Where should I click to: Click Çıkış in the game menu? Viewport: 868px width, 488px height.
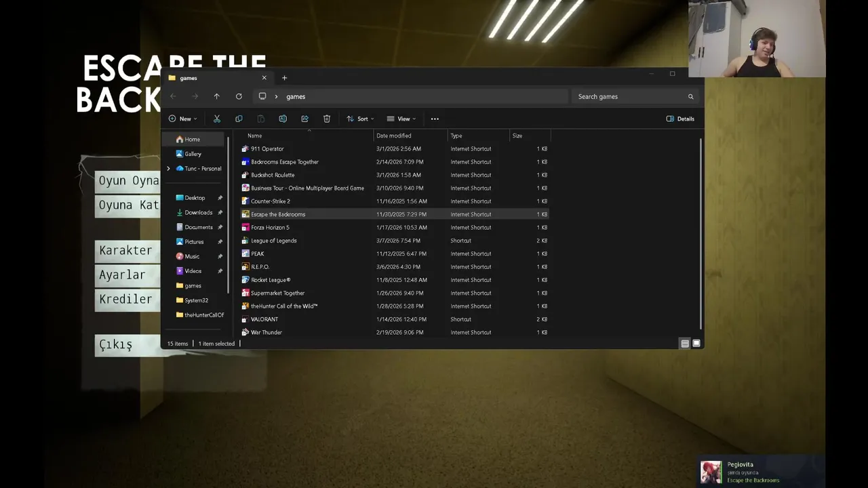127,345
